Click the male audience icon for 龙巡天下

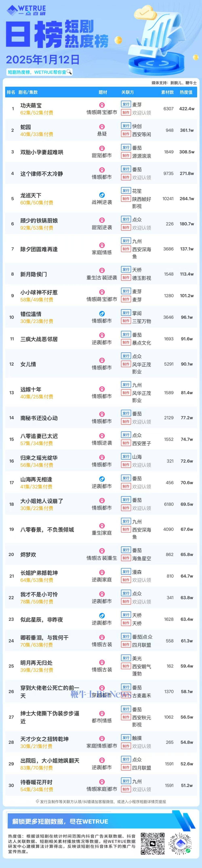point(102,195)
